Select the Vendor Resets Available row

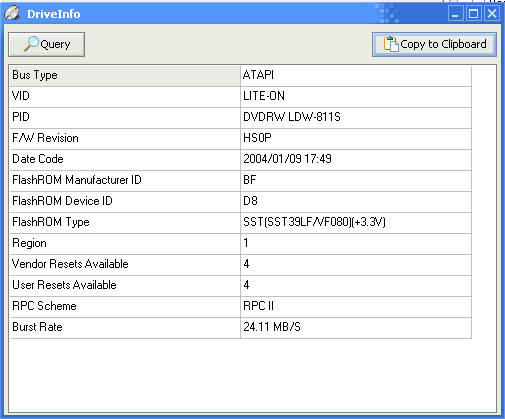coord(241,264)
